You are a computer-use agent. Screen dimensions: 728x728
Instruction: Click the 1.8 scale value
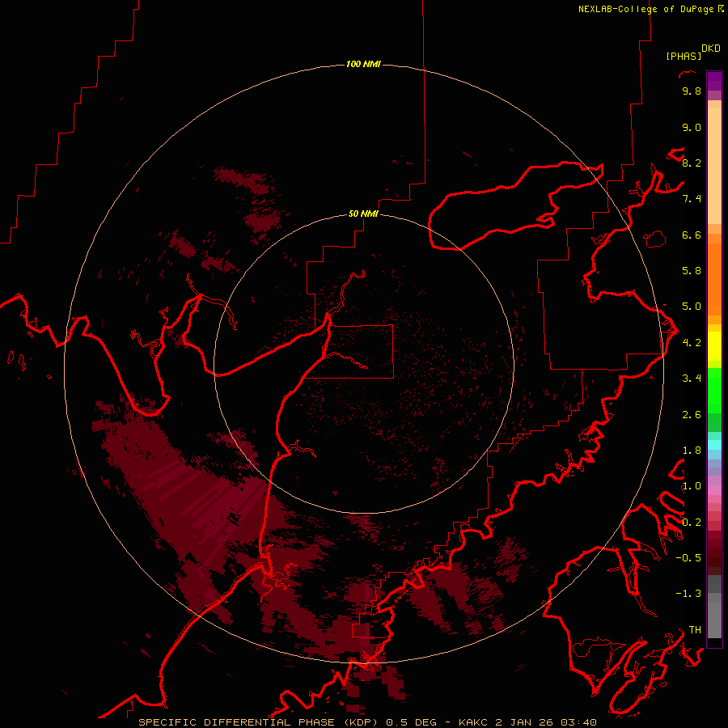tap(692, 451)
